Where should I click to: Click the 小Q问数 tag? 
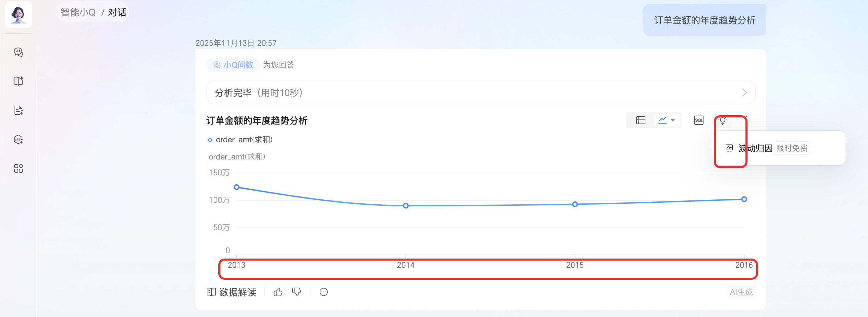pyautogui.click(x=234, y=65)
